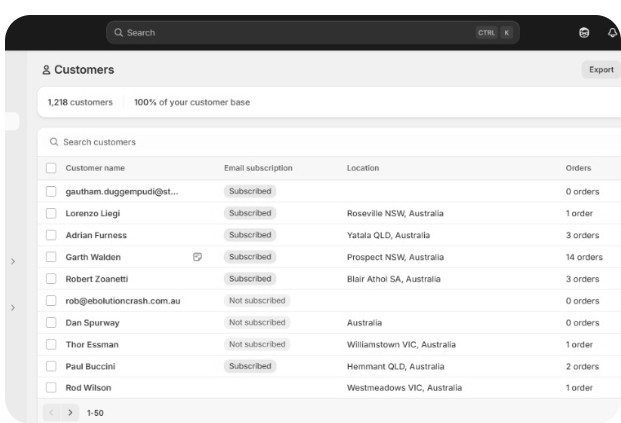Image resolution: width=621 pixels, height=423 pixels.
Task: Sort by the Orders column header
Action: (x=578, y=168)
